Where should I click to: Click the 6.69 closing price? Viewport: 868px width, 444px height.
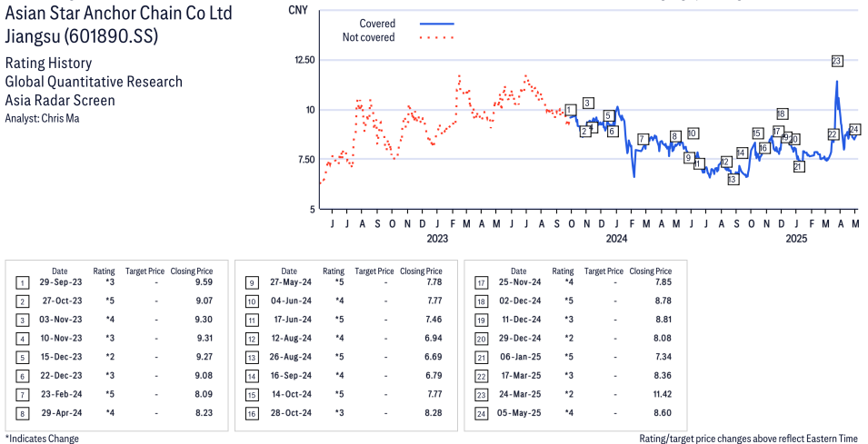[x=434, y=357]
